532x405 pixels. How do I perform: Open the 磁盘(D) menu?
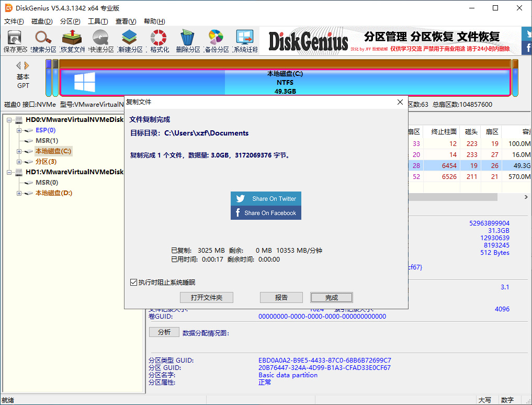[42, 21]
